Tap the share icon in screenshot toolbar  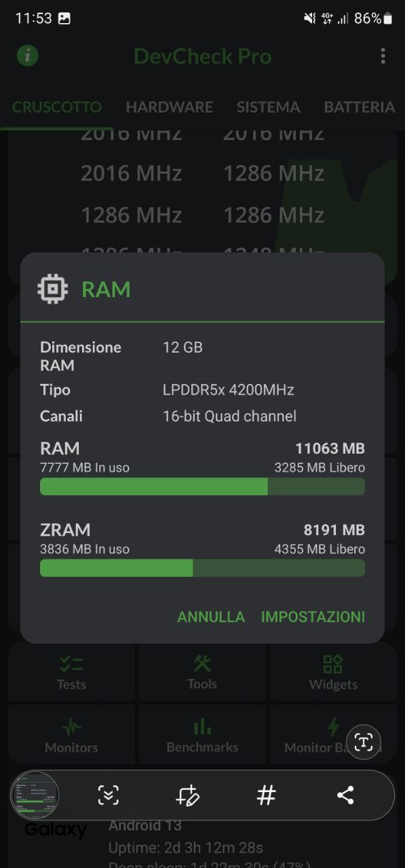345,795
